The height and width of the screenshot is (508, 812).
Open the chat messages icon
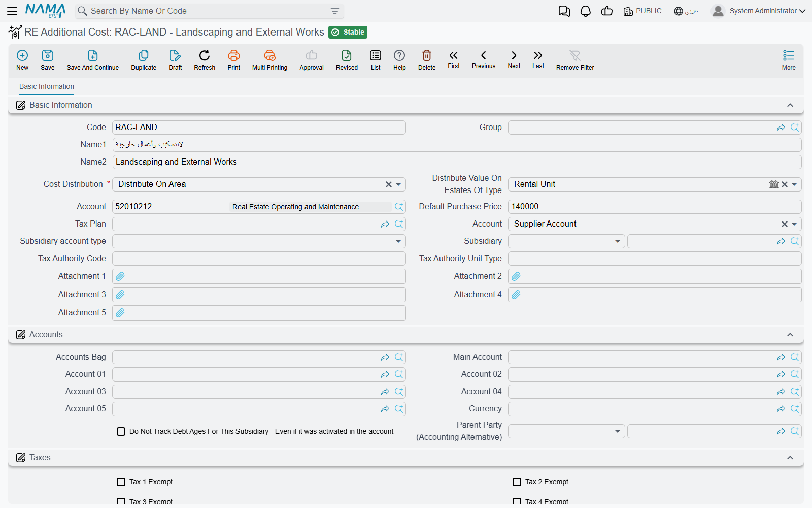pos(564,11)
